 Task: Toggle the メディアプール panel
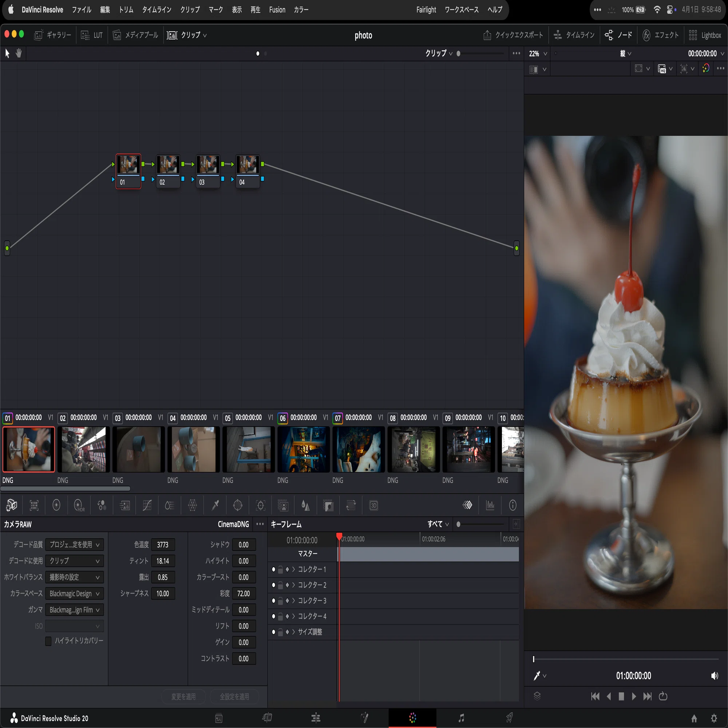[136, 35]
